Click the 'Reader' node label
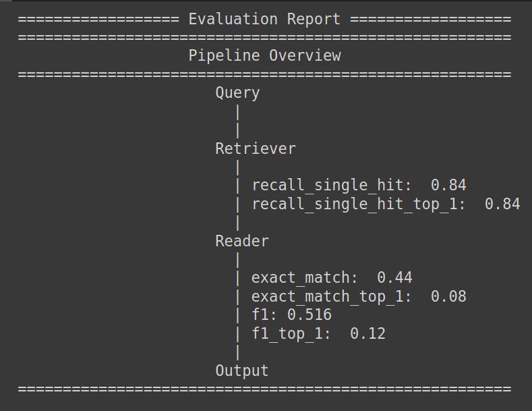The width and height of the screenshot is (532, 411). pos(242,241)
